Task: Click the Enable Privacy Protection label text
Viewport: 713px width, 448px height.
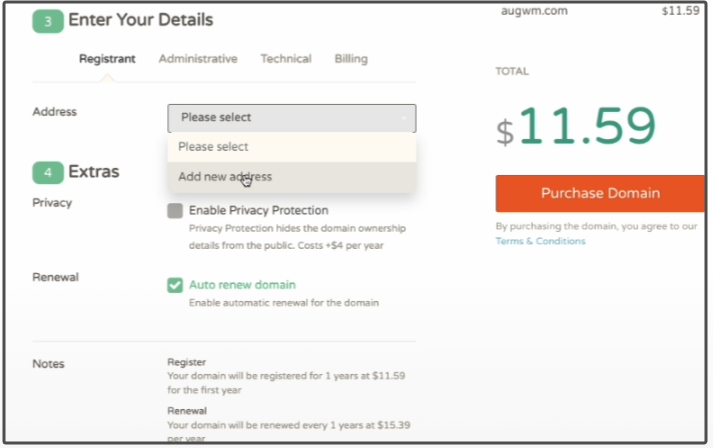Action: (258, 211)
